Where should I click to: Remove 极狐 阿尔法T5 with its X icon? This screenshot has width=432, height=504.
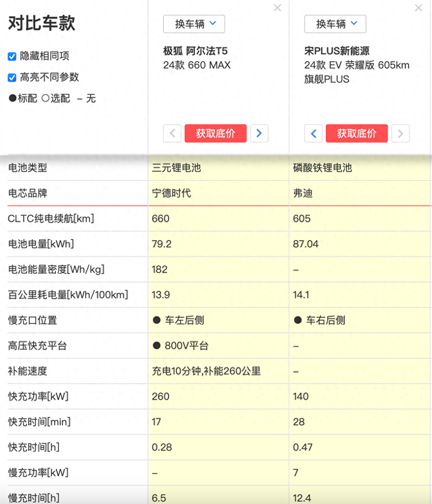point(277,8)
